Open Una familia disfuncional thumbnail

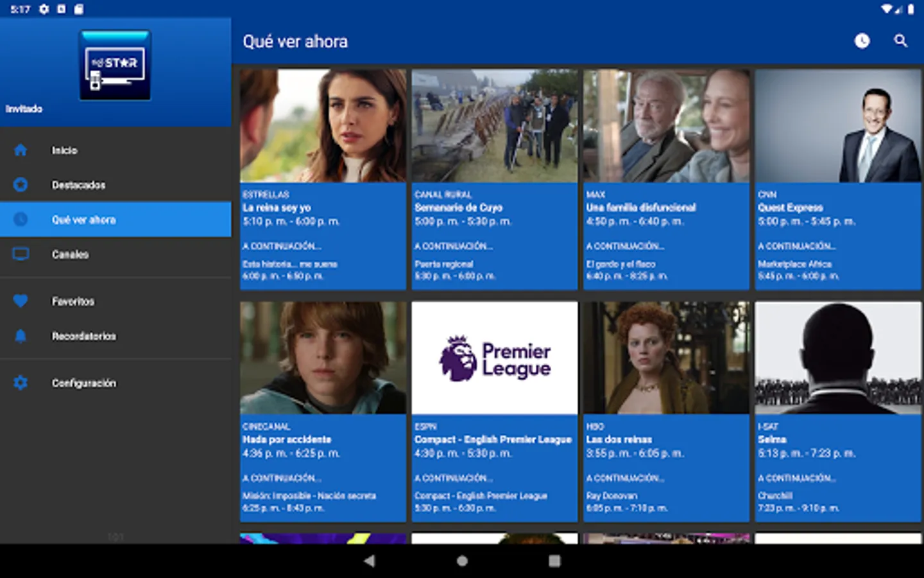click(x=666, y=126)
